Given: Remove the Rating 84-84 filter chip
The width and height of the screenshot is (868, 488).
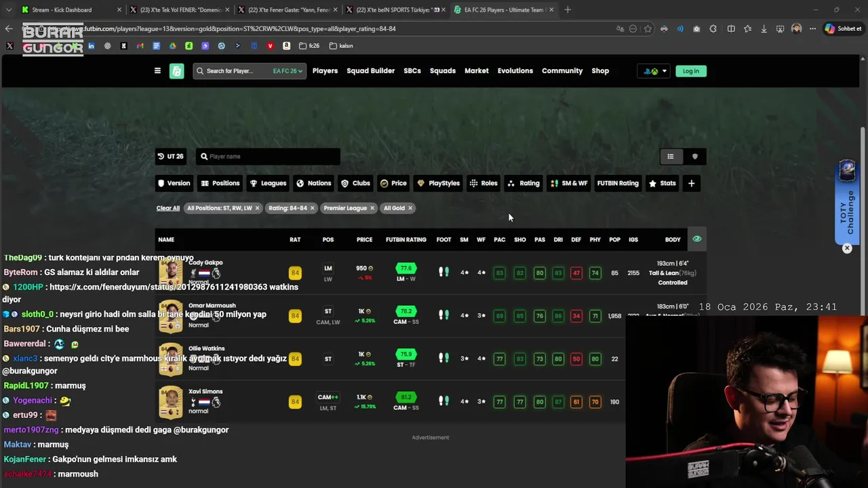Looking at the screenshot, I should 312,208.
